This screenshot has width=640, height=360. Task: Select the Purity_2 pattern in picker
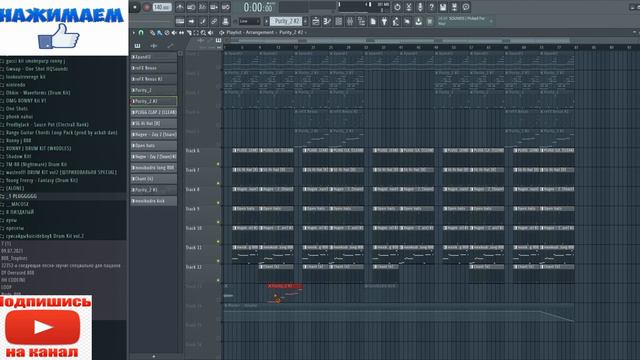pos(154,90)
